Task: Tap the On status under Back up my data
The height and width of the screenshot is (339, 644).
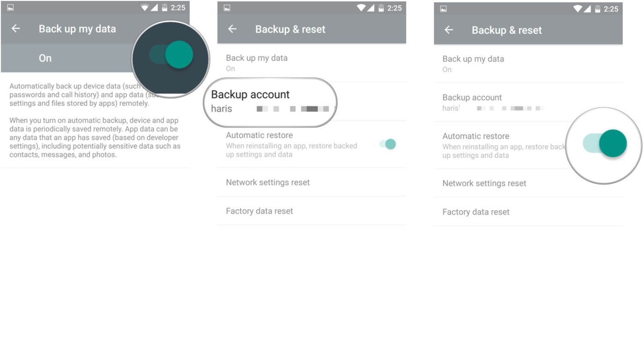Action: tap(45, 58)
